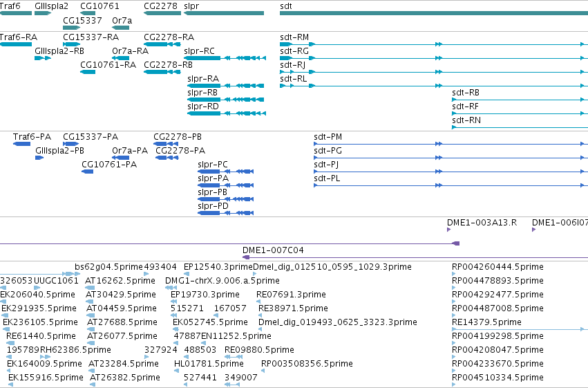Viewport: 588px width, 388px height.
Task: Select the DME1-003A13.R clone label
Action: (482, 223)
